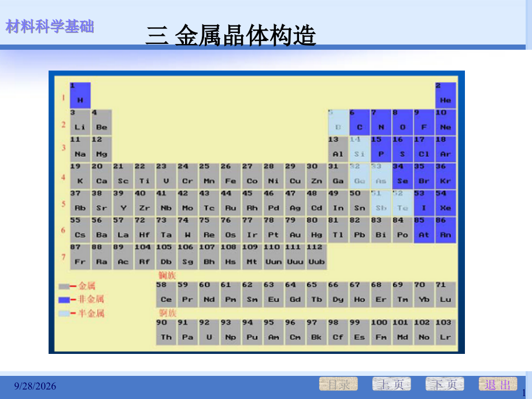
Task: Select the thorium Th actinide cell
Action: click(x=166, y=332)
